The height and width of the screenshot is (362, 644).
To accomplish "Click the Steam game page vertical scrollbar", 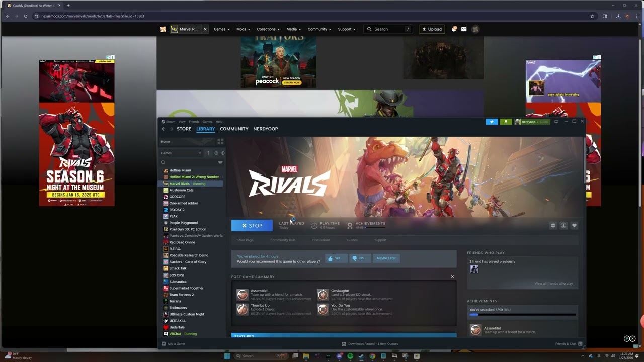I will click(x=584, y=161).
